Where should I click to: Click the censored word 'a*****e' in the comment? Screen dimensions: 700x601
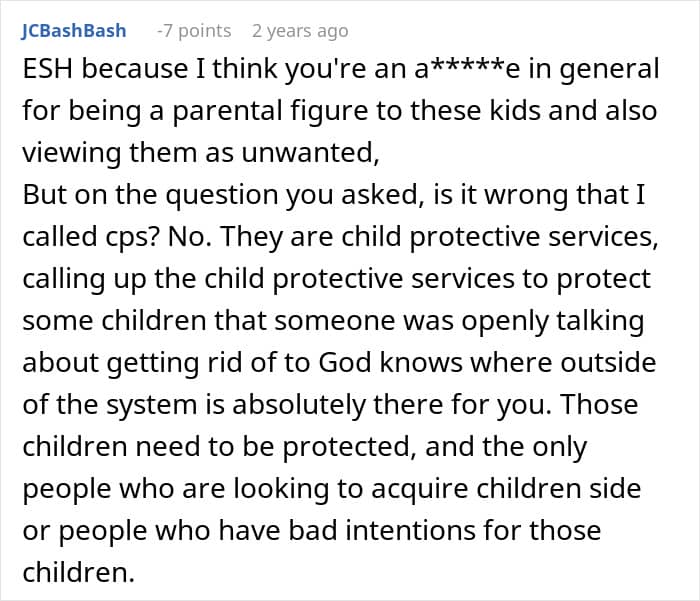(467, 69)
